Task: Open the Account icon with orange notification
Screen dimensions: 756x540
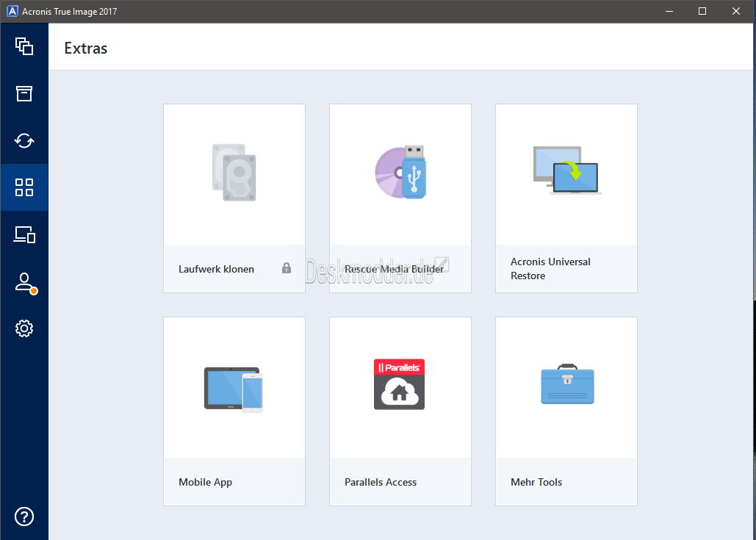Action: 25,283
